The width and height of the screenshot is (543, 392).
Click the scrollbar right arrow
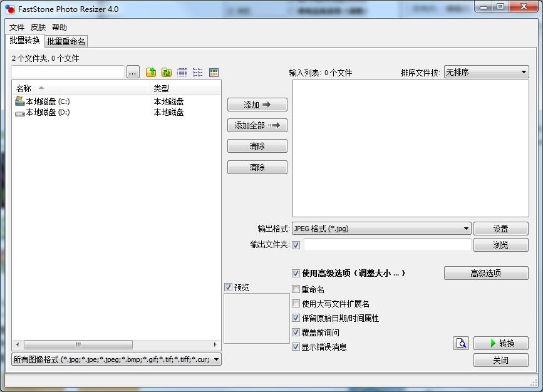pyautogui.click(x=215, y=344)
